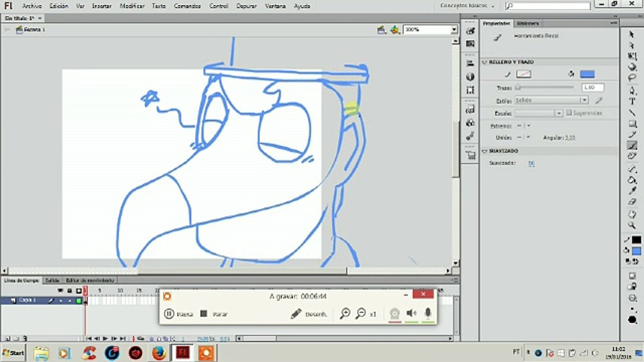Pick the Eraser tool
Screen dimensions: 644x362
tap(632, 201)
